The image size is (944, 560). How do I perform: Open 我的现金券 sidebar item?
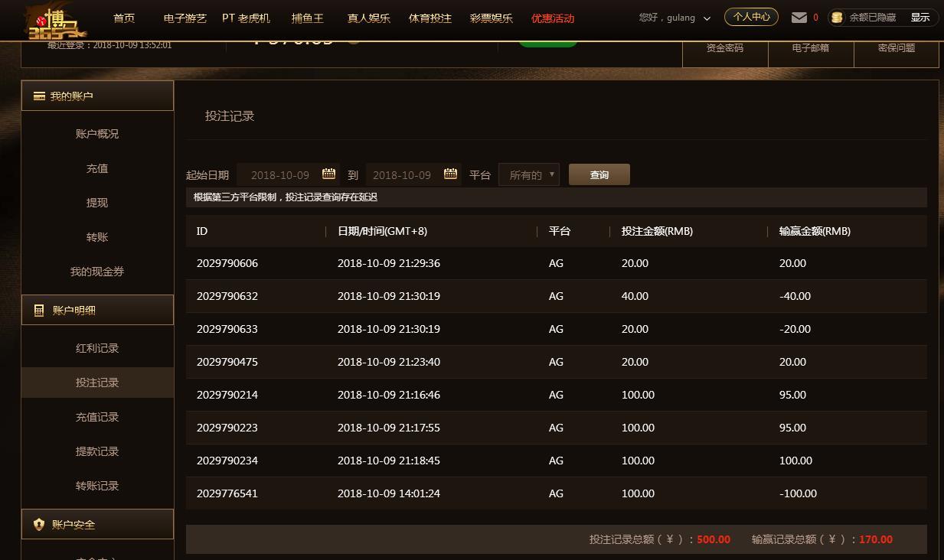pos(97,272)
